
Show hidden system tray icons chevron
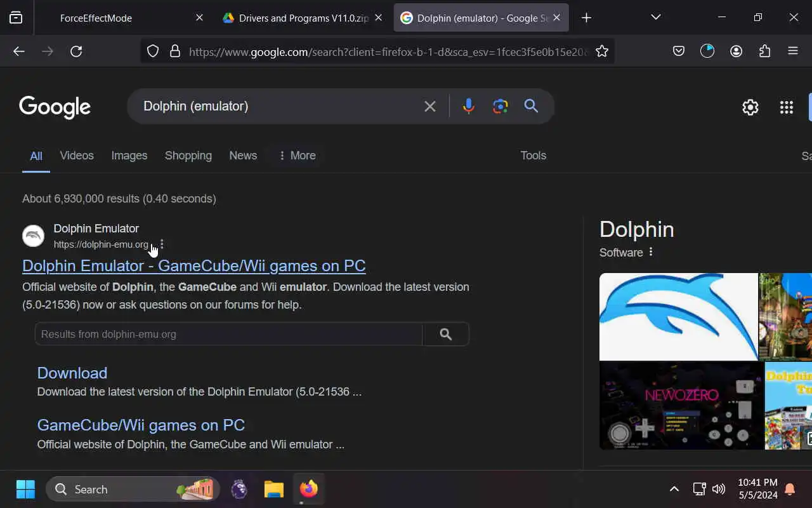(674, 489)
